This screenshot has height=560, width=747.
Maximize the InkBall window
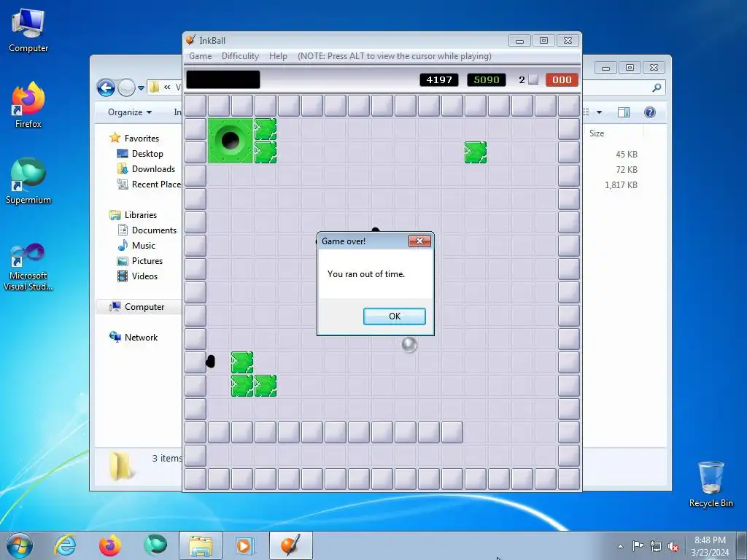point(543,41)
